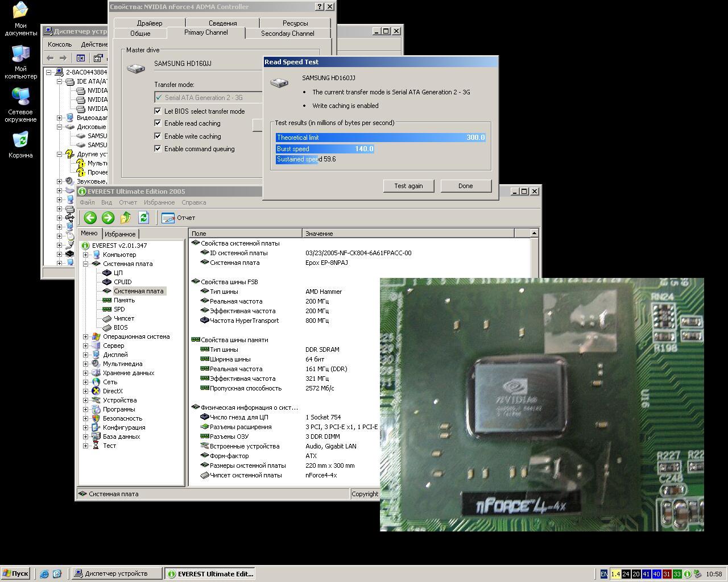Viewport: 728px width, 582px height.
Task: Open the Корзина recycle bin icon
Action: [20, 144]
